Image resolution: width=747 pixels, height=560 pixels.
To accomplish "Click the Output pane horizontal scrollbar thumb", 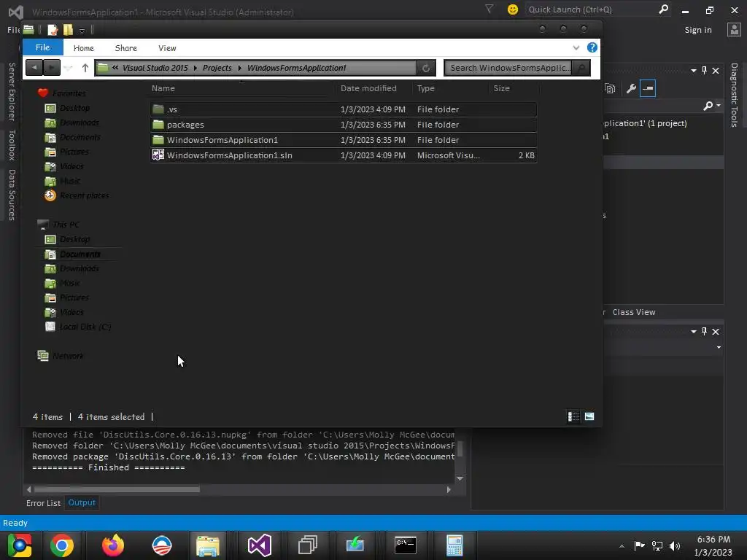I will [117, 489].
